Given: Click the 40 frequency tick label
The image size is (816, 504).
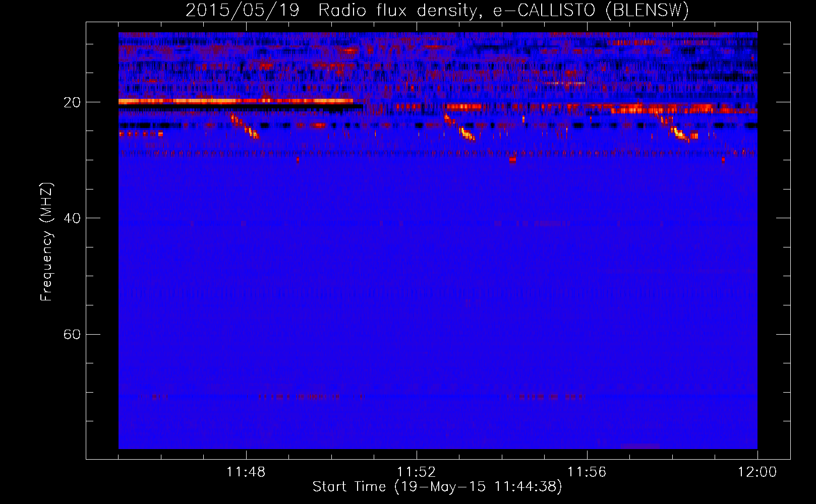Looking at the screenshot, I should pyautogui.click(x=72, y=218).
